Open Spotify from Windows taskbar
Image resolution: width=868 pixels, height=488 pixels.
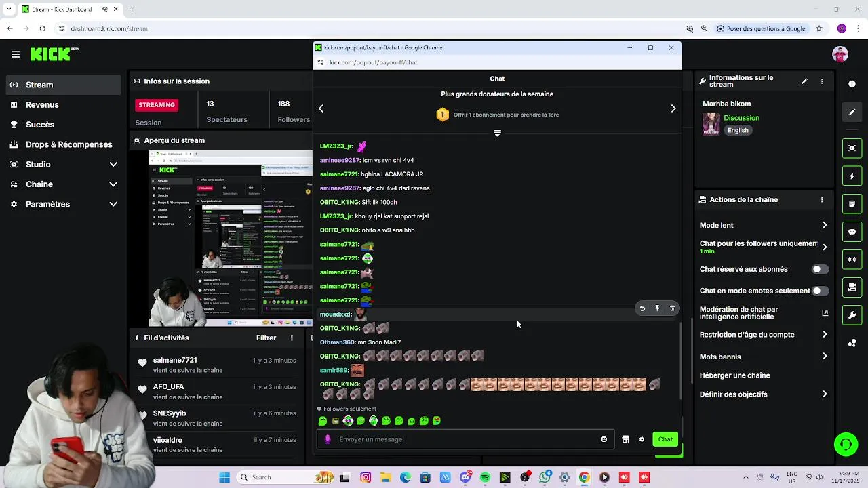coord(485,477)
